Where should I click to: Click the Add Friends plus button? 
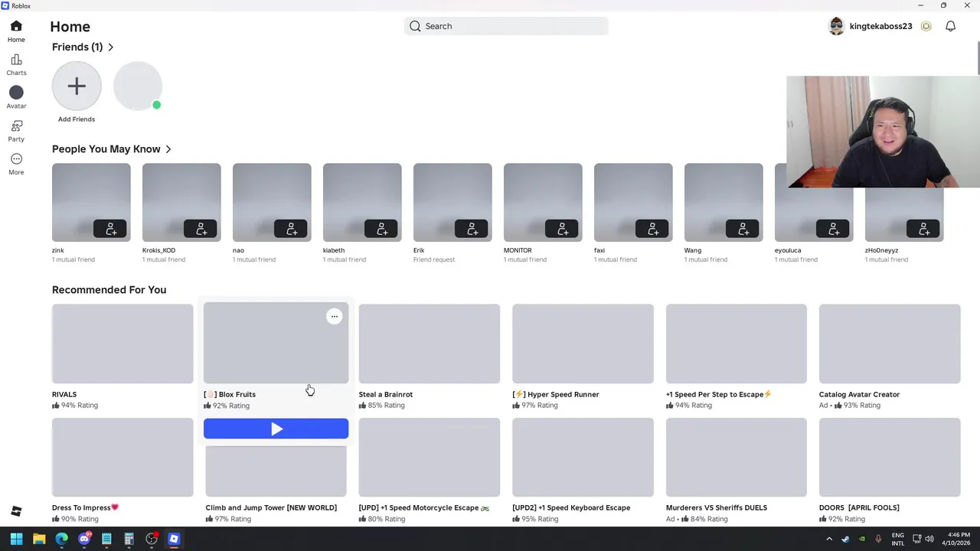click(77, 86)
